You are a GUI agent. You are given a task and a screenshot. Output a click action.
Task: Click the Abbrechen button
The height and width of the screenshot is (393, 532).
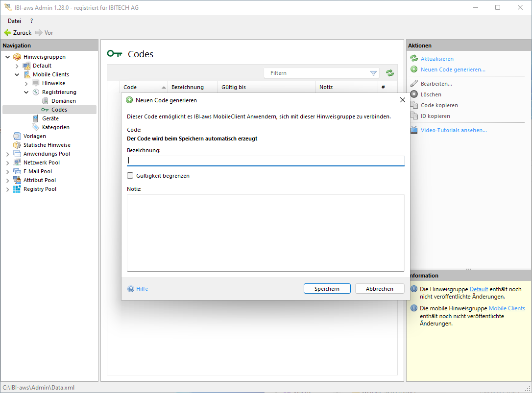pyautogui.click(x=380, y=289)
